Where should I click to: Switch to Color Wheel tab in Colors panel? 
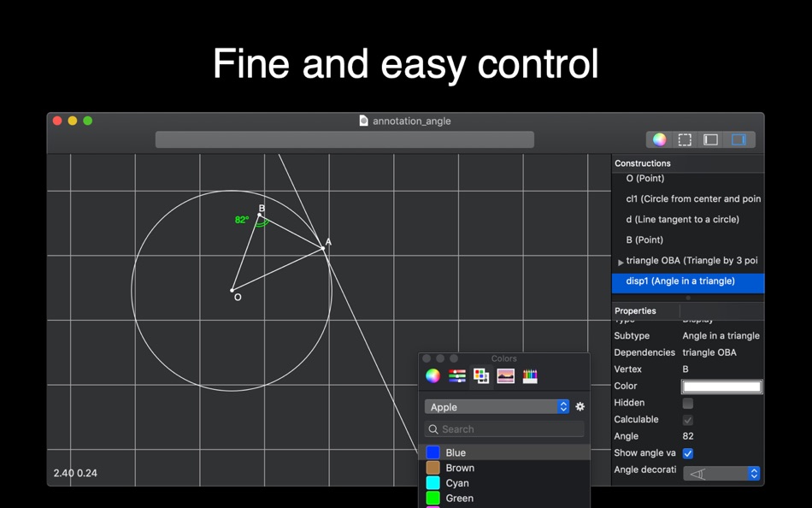click(x=433, y=375)
